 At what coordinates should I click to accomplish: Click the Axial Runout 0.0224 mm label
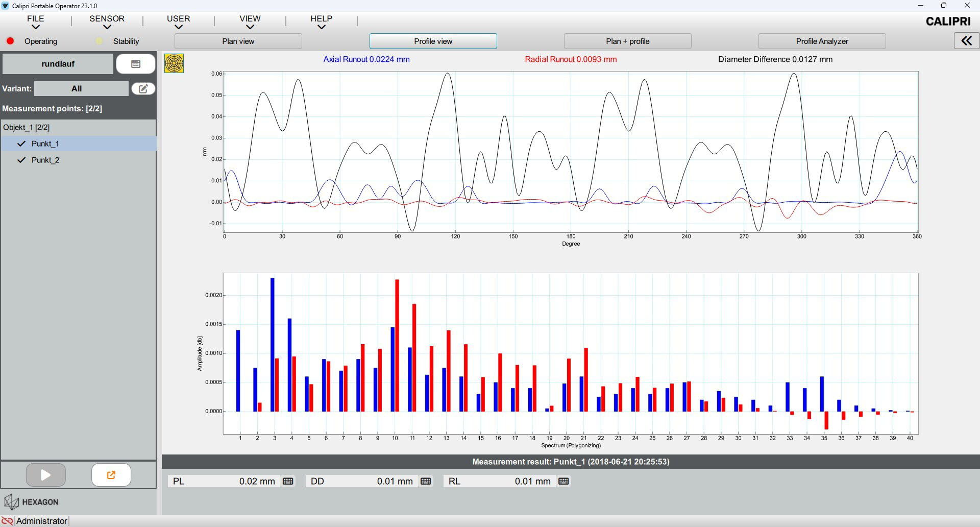coord(366,59)
